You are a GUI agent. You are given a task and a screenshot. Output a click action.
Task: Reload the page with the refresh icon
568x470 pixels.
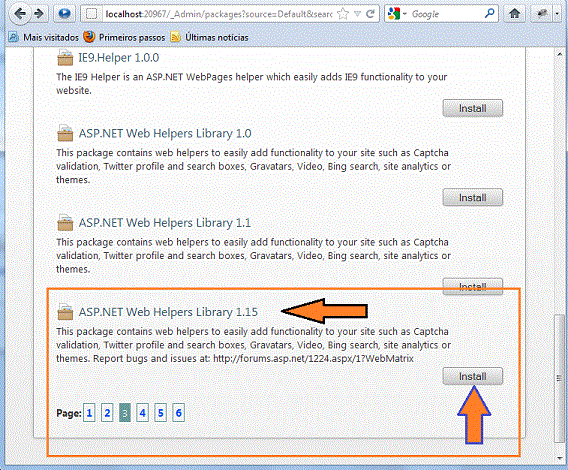(370, 14)
